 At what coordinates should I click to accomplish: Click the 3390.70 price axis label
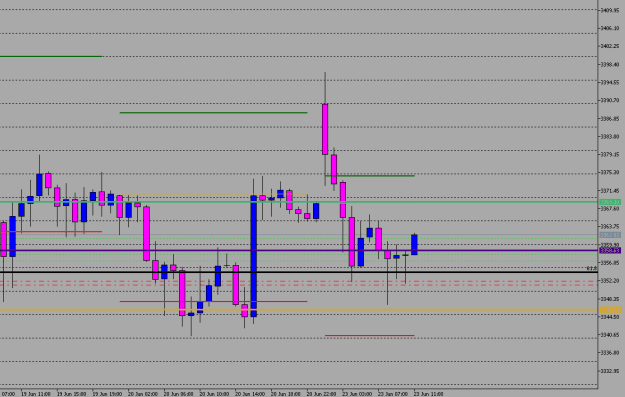pos(610,100)
